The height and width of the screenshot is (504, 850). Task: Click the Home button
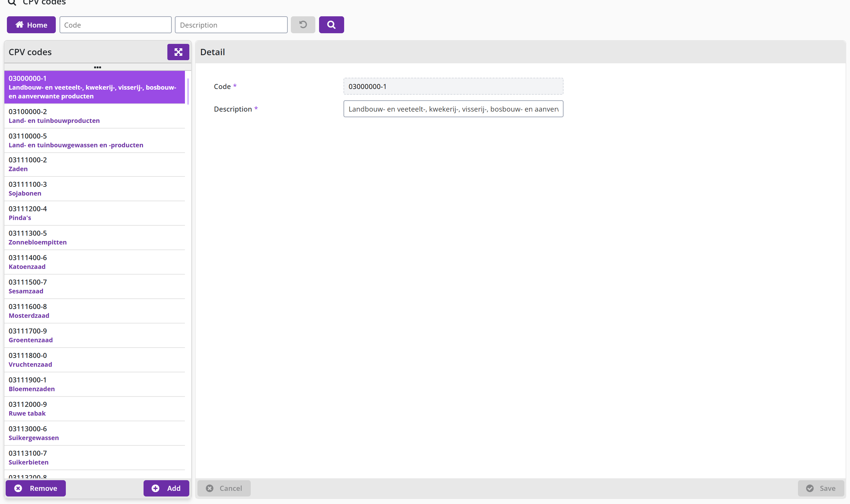pos(31,25)
